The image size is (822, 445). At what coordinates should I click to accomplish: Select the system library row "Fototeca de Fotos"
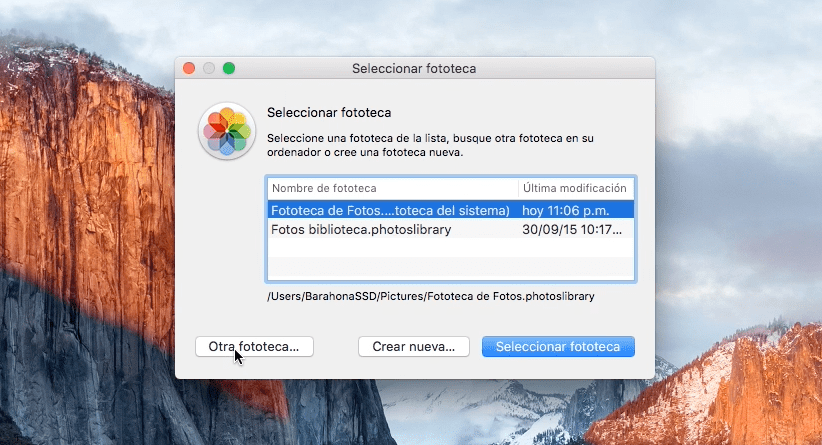pos(390,210)
